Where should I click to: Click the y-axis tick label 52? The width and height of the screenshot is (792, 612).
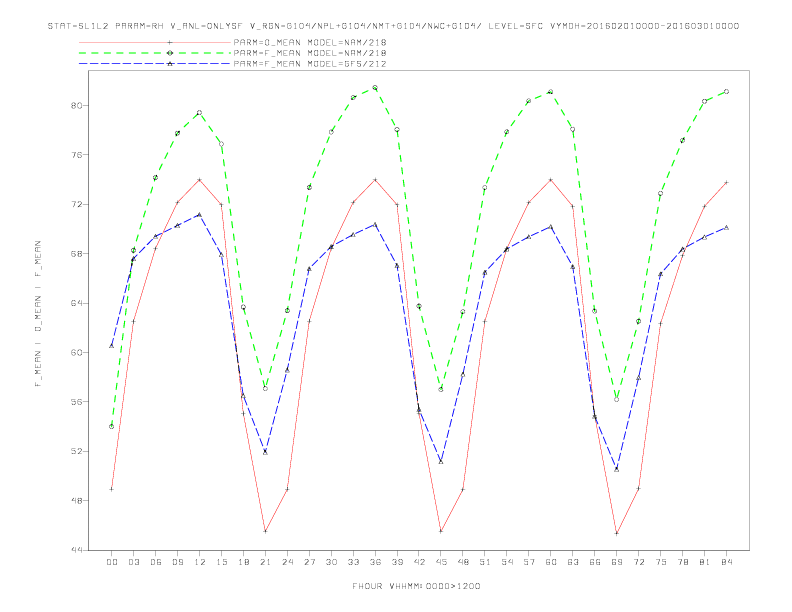tap(78, 451)
